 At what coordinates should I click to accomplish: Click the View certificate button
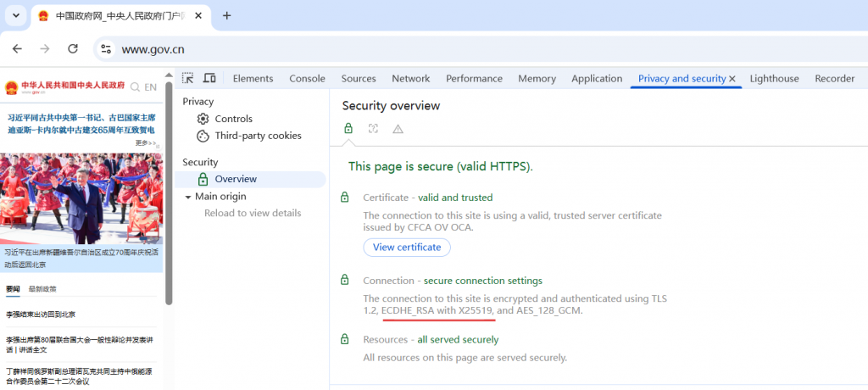point(407,247)
